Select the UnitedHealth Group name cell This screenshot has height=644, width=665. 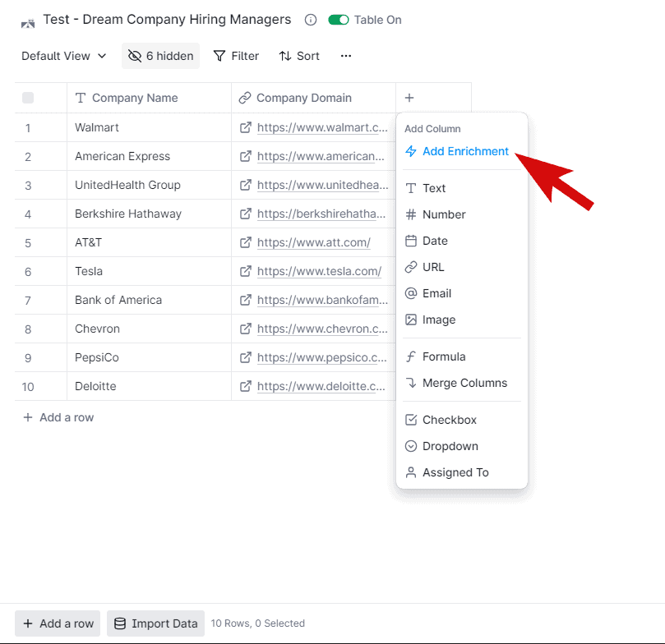149,185
